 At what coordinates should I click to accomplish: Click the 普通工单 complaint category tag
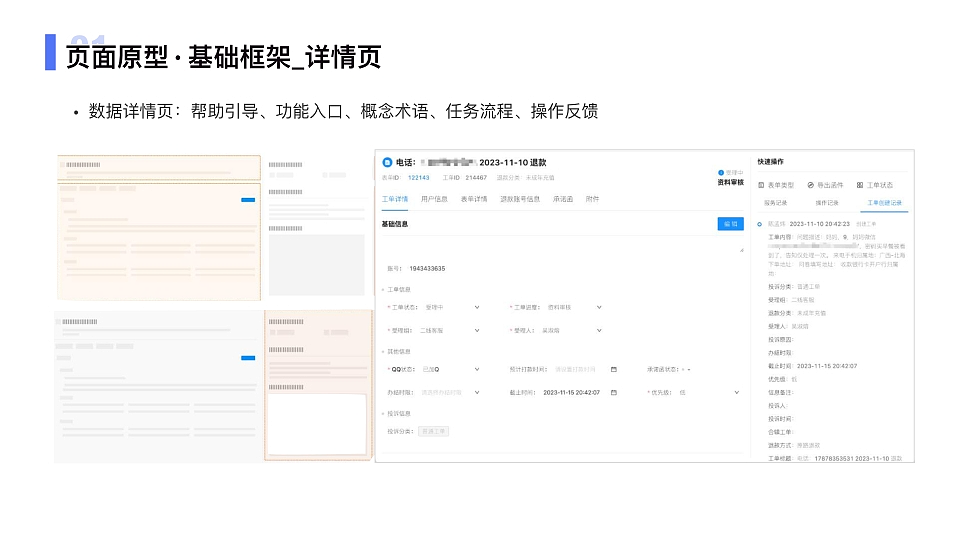[x=433, y=431]
